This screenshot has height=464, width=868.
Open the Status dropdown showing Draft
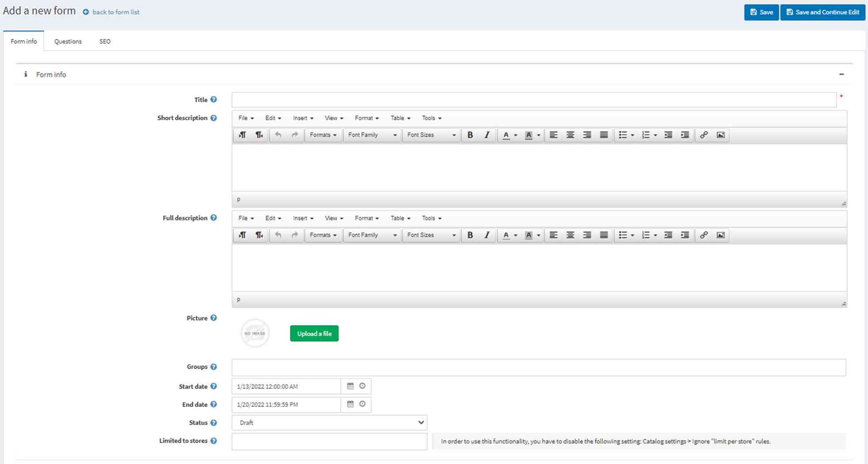coord(329,422)
